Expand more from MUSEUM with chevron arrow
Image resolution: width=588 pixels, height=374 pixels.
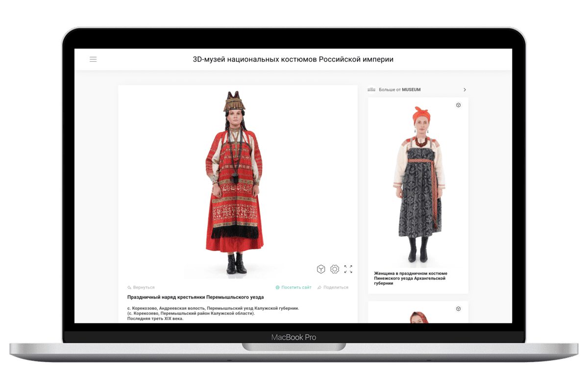(x=465, y=90)
